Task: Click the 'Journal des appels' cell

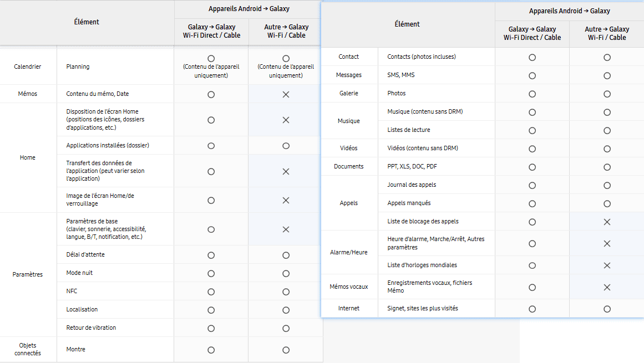Action: click(x=436, y=185)
